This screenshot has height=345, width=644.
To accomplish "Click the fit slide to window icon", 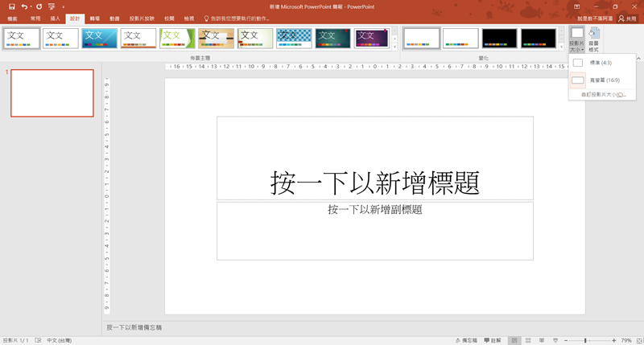I will (638, 340).
